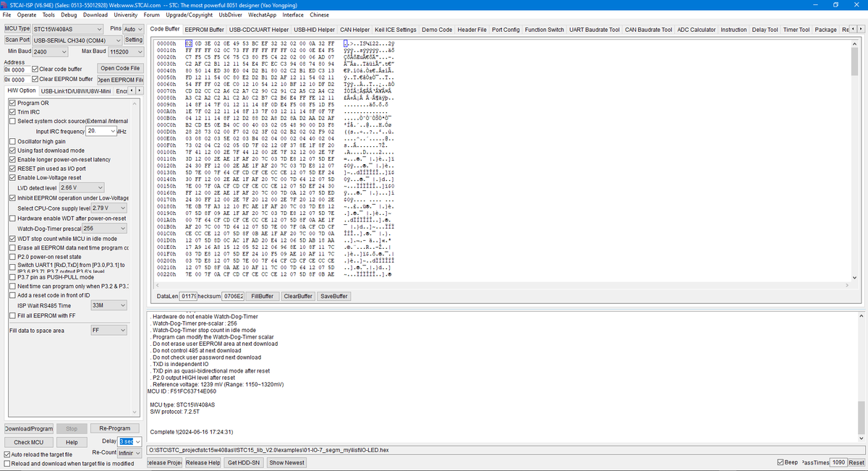Enable Fill all EEPROM with FF

(x=12, y=315)
